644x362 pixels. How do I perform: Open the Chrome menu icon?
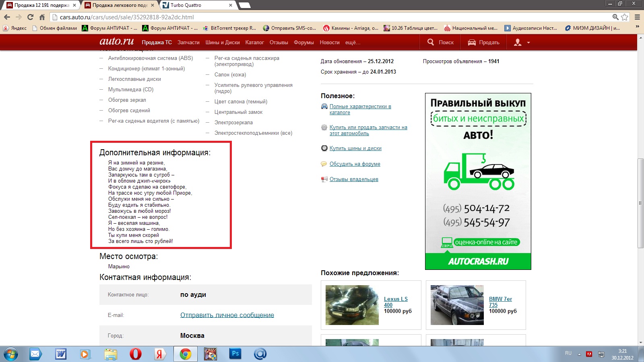(x=637, y=17)
